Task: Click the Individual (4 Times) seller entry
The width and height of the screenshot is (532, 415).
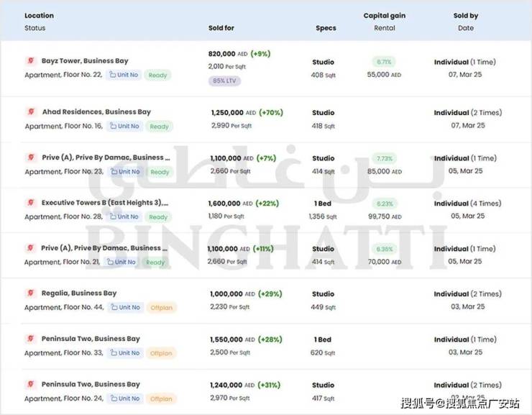Action: coord(467,204)
